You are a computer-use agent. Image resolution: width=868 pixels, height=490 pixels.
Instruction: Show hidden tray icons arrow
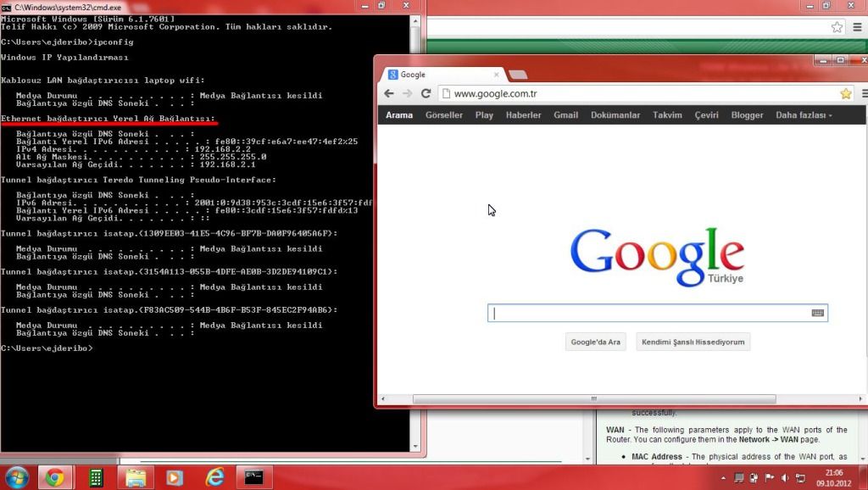click(x=723, y=478)
